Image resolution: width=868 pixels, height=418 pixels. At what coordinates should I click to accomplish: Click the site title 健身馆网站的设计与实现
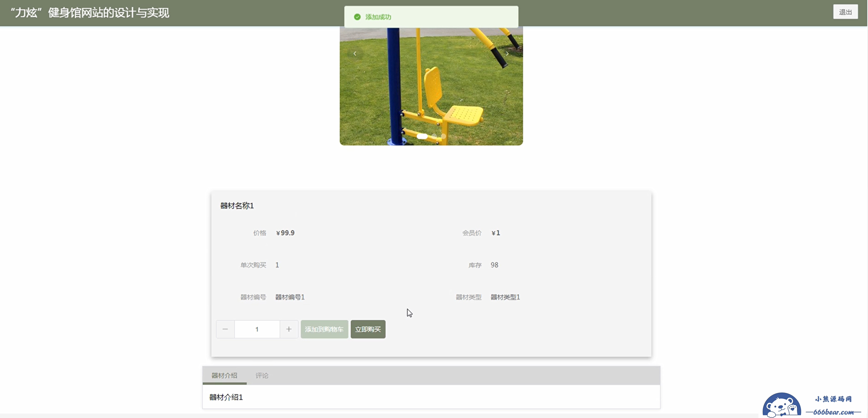90,13
